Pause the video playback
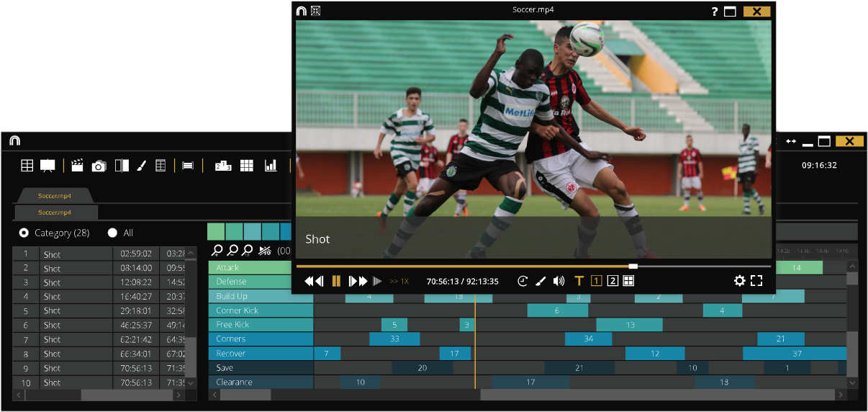The image size is (868, 412). (336, 281)
